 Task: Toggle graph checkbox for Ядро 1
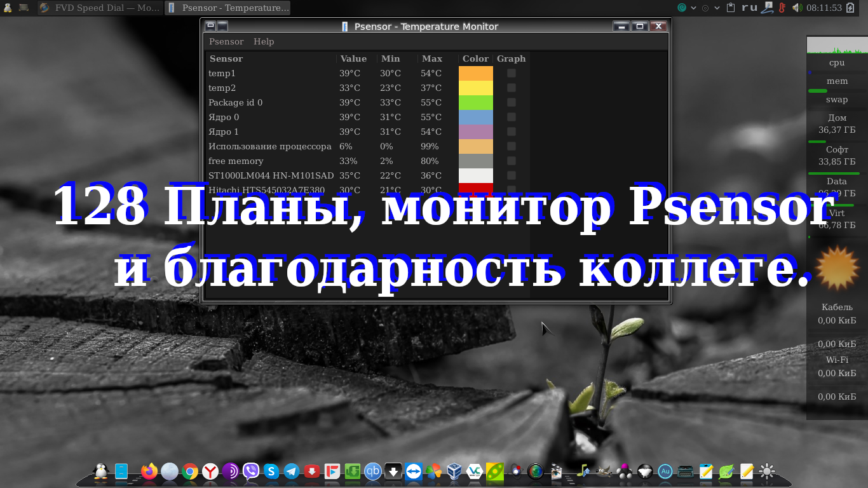pos(512,132)
